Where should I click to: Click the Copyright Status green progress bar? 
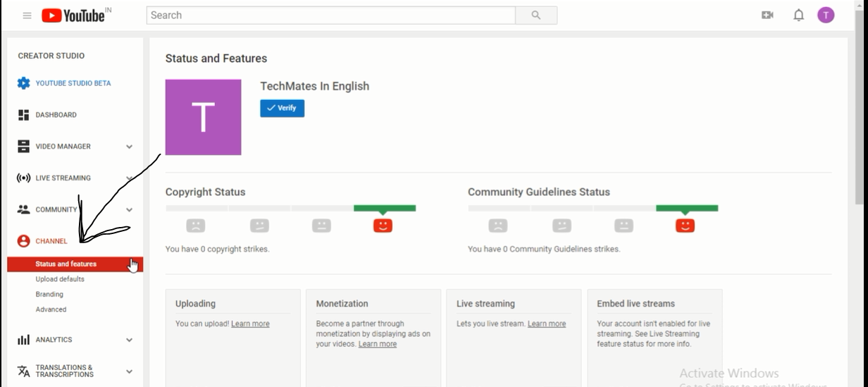tap(385, 208)
